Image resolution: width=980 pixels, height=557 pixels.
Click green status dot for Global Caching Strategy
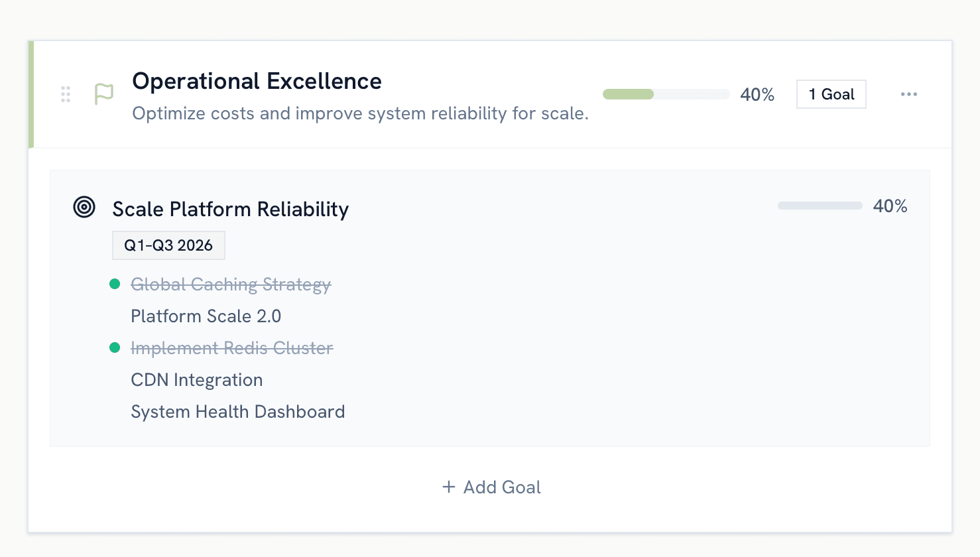pos(115,284)
